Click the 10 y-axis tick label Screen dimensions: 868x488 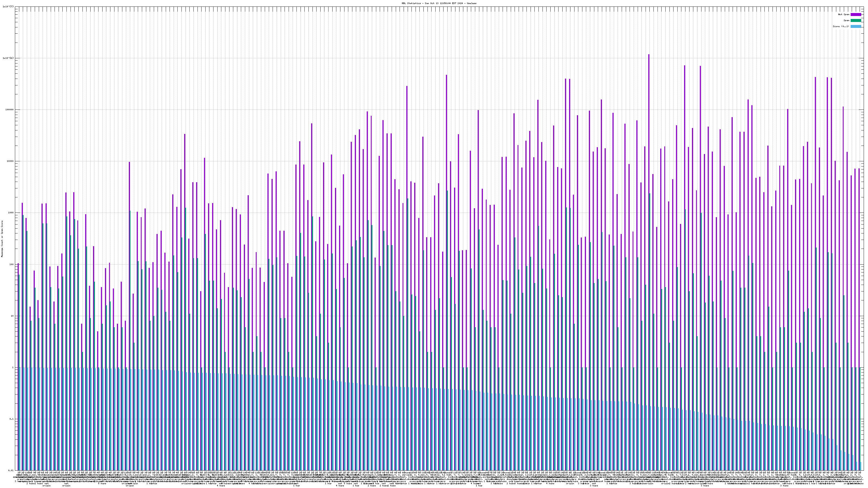click(12, 316)
